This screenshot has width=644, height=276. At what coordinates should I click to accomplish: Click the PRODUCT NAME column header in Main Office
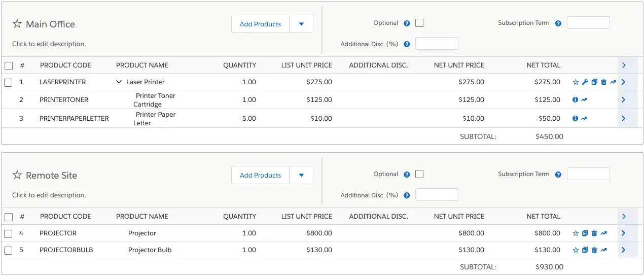click(x=142, y=65)
